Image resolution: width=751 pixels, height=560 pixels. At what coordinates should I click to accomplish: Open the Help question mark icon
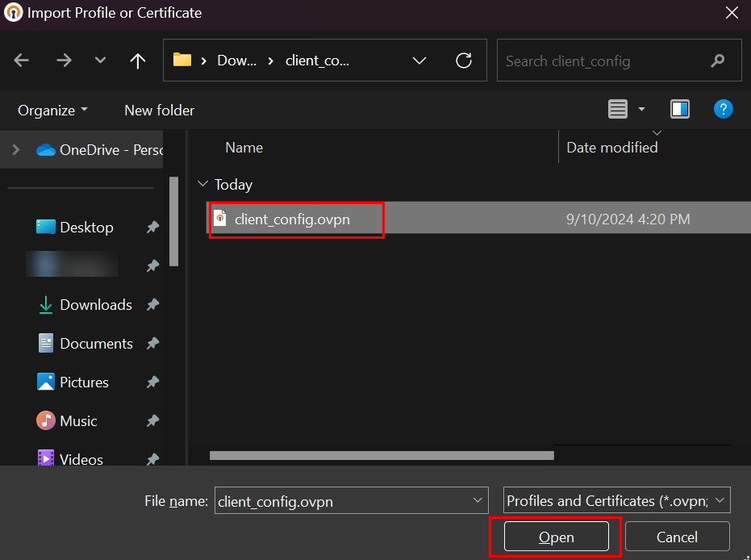coord(723,109)
